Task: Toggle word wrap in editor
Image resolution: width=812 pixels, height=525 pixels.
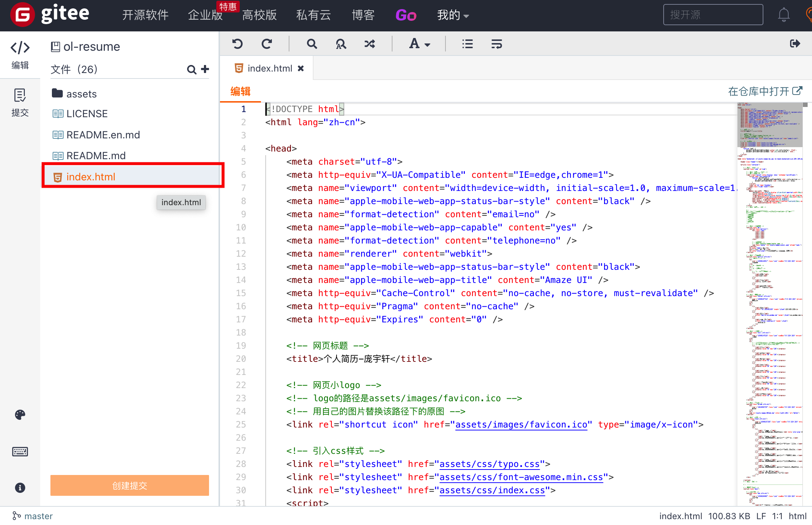Action: pos(497,44)
